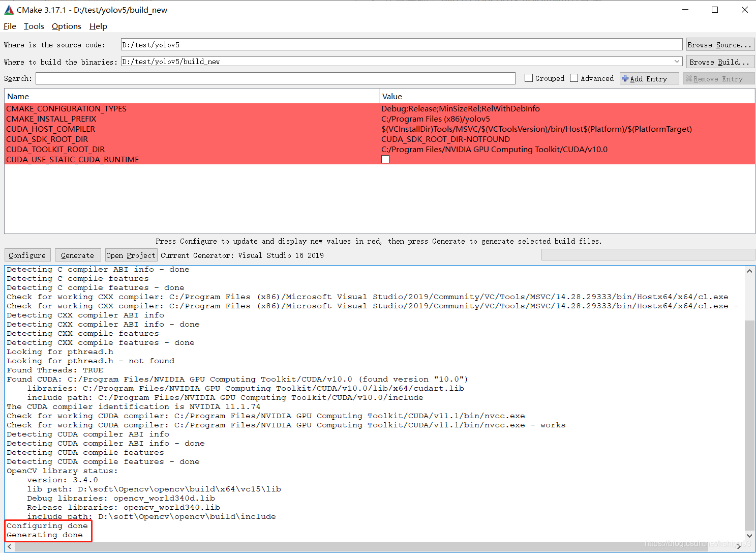Click the 'CUDA compiler identification is NVIDIA' log line
The height and width of the screenshot is (553, 756).
click(133, 406)
